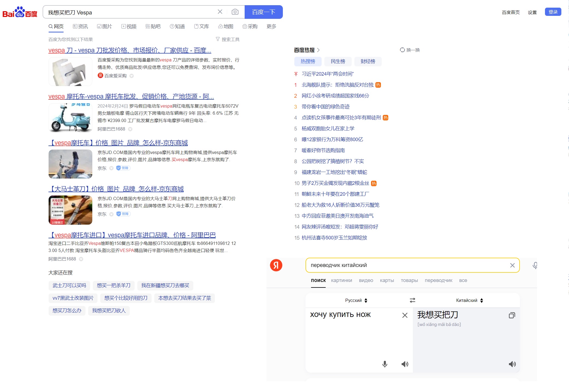Image resolution: width=569 pixels, height=392 pixels.
Task: Refresh hot list with 换一换
Action: tap(410, 50)
